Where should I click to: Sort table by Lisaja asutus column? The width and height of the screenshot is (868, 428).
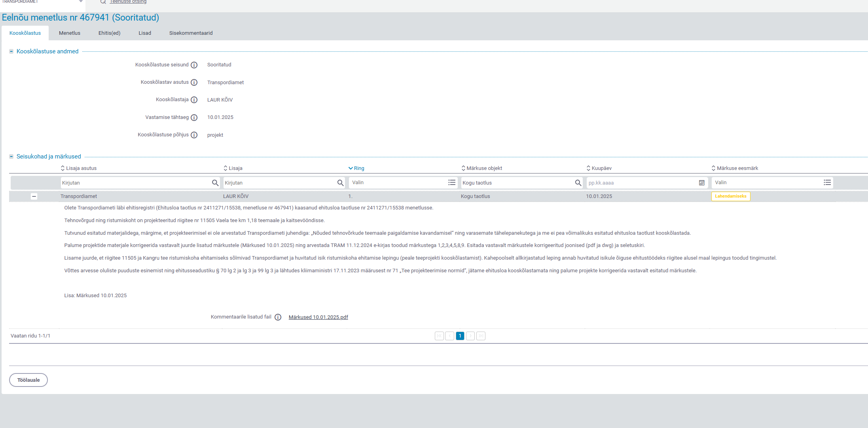click(x=78, y=168)
